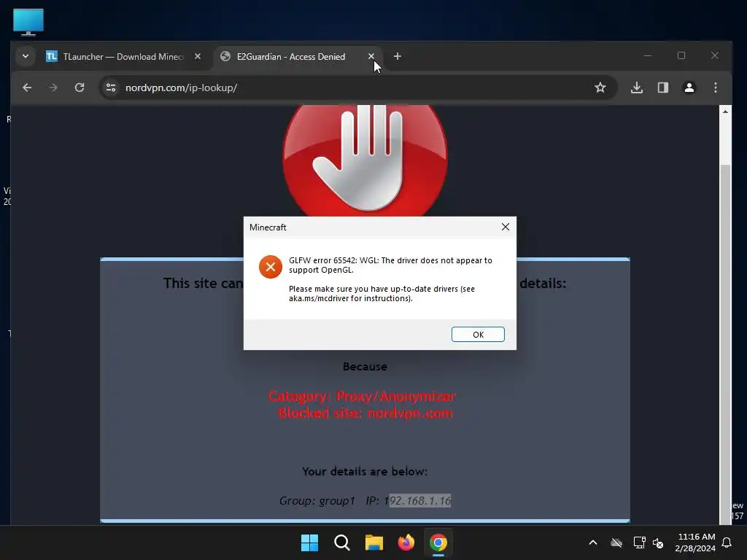Open File Explorer from taskbar
This screenshot has height=560, width=747.
[x=374, y=542]
